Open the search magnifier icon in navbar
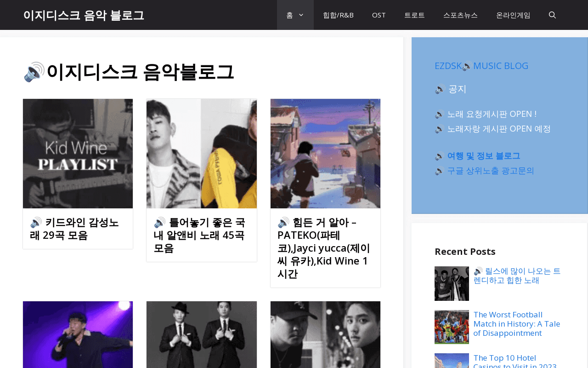The image size is (588, 368). (552, 15)
